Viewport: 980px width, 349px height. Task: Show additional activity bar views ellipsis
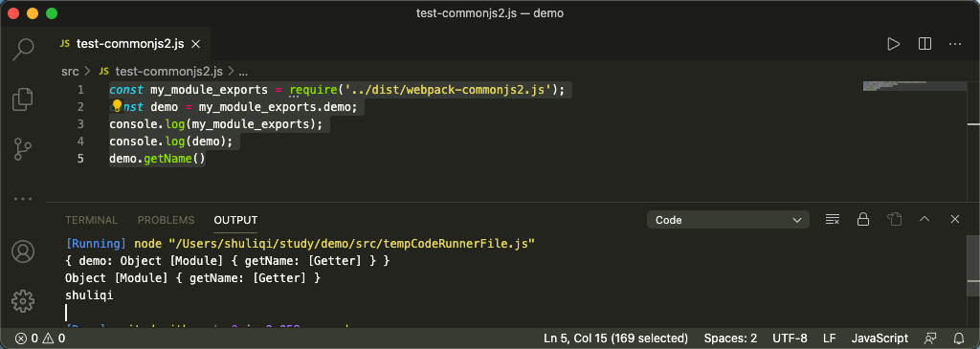tap(23, 199)
